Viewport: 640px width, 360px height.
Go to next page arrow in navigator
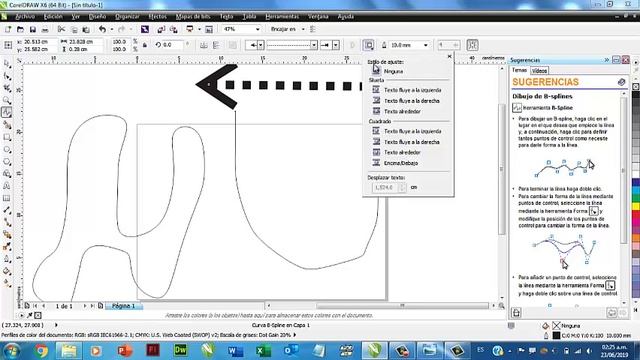tap(85, 306)
